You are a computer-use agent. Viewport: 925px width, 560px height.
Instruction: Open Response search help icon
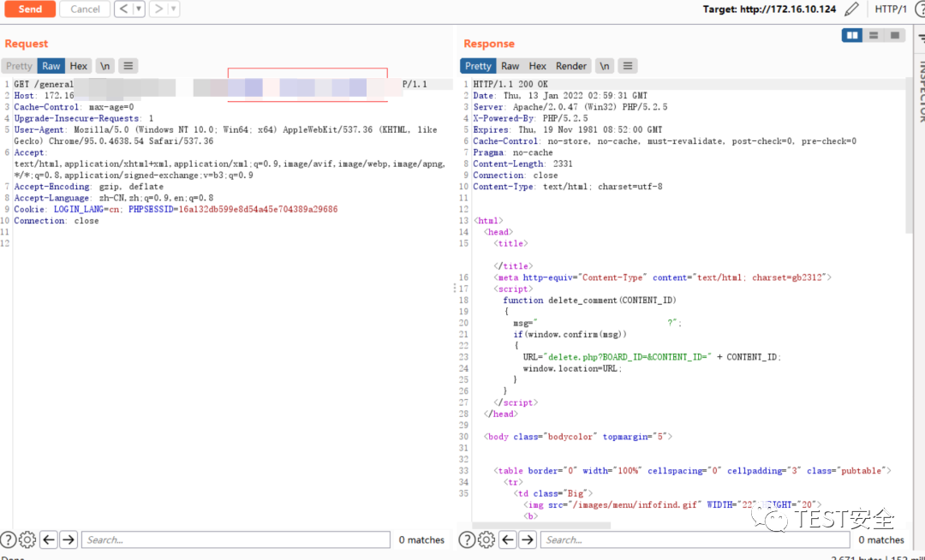(x=468, y=539)
